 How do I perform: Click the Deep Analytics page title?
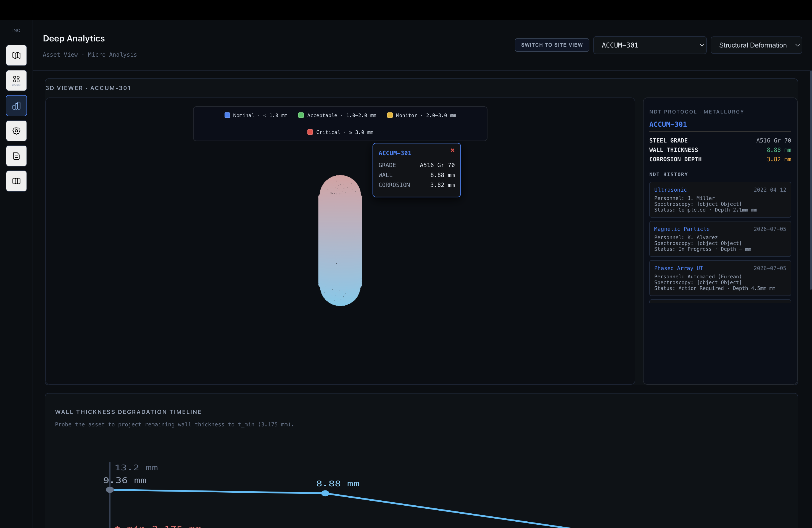pyautogui.click(x=74, y=39)
